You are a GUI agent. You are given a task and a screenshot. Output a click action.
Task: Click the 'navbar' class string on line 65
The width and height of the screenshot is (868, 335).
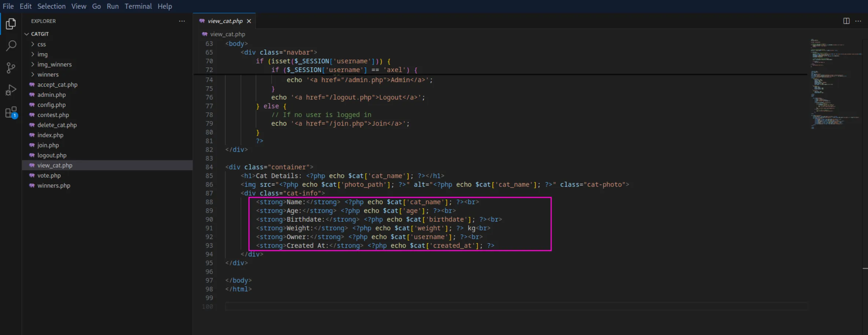click(x=298, y=52)
